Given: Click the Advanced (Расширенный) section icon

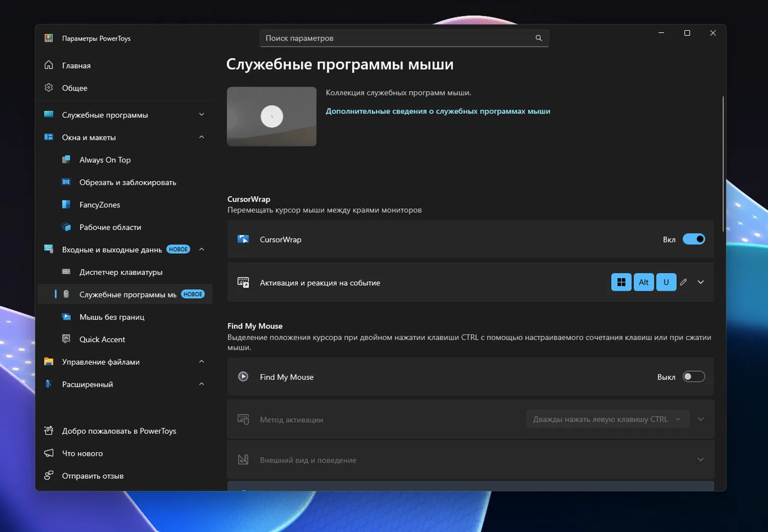Looking at the screenshot, I should [x=49, y=384].
